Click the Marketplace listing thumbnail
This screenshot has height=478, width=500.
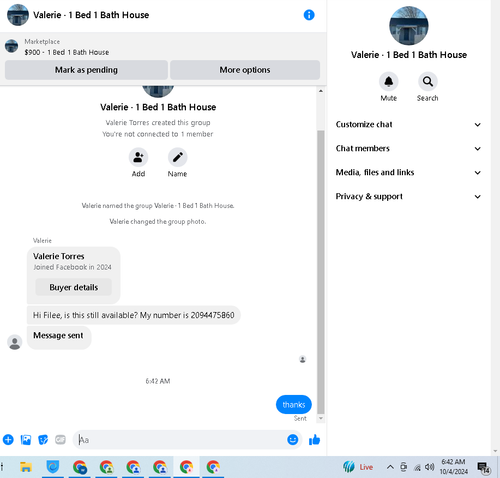(12, 46)
